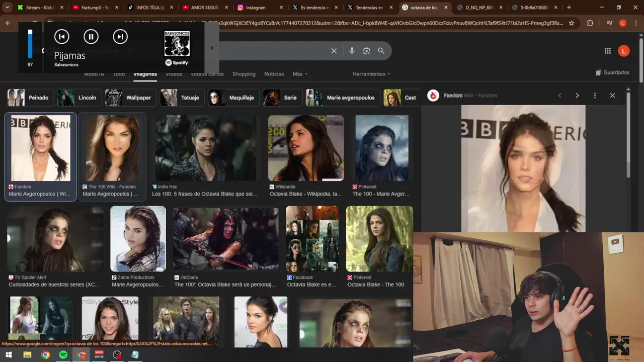This screenshot has width=644, height=362.
Task: Expand media overlay with the chevron arrow
Action: pyautogui.click(x=212, y=48)
